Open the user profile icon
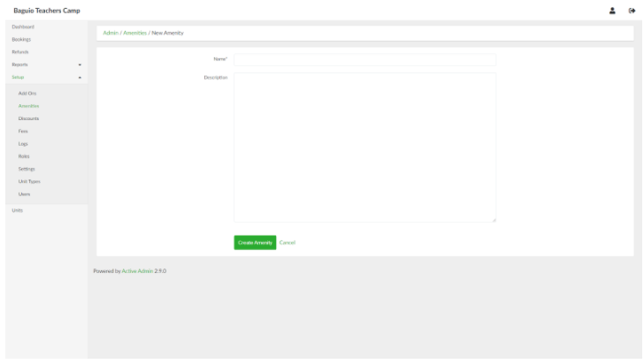 (612, 10)
